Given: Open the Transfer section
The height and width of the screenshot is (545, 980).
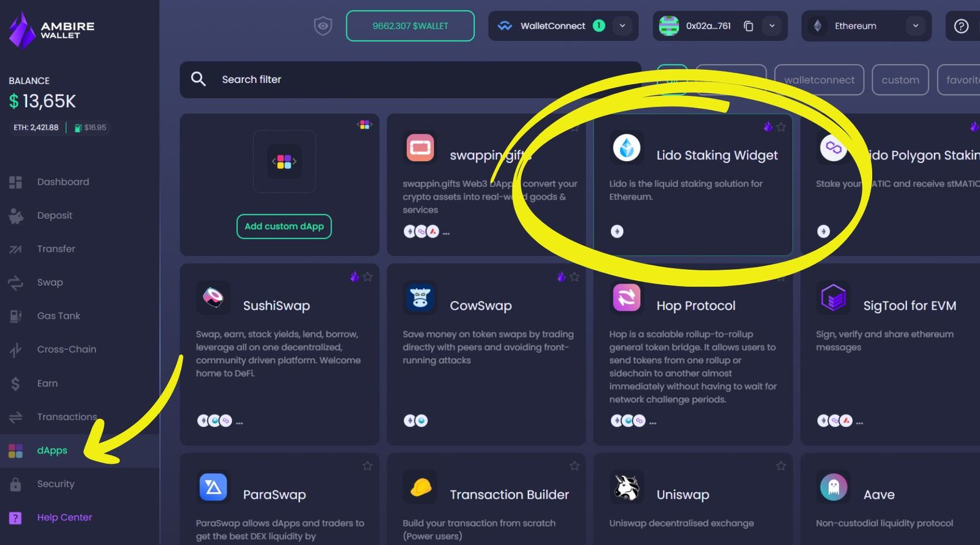Looking at the screenshot, I should [x=56, y=249].
